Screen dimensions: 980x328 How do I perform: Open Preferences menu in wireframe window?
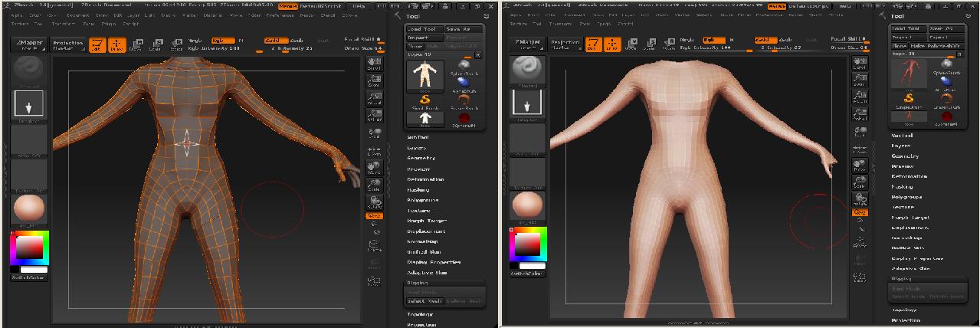tap(280, 15)
